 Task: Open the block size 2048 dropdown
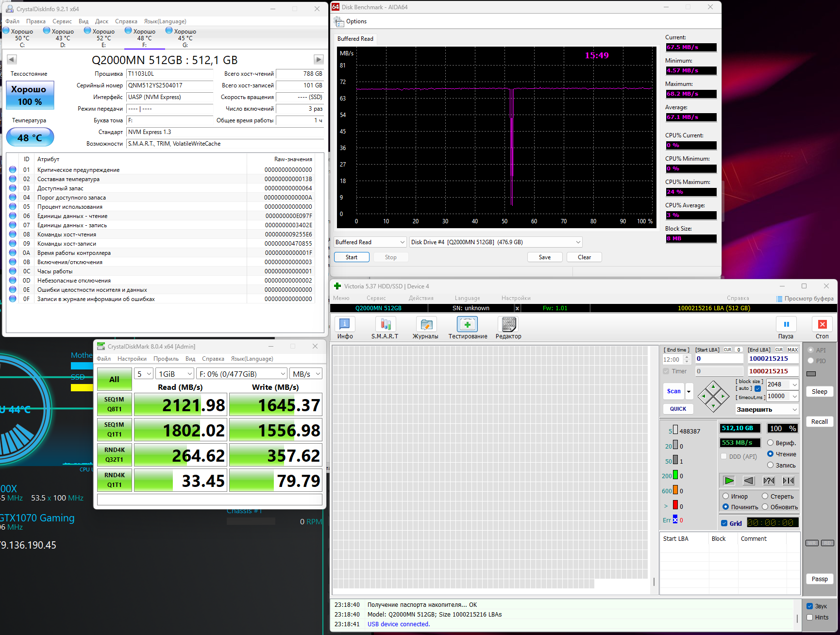tap(782, 384)
